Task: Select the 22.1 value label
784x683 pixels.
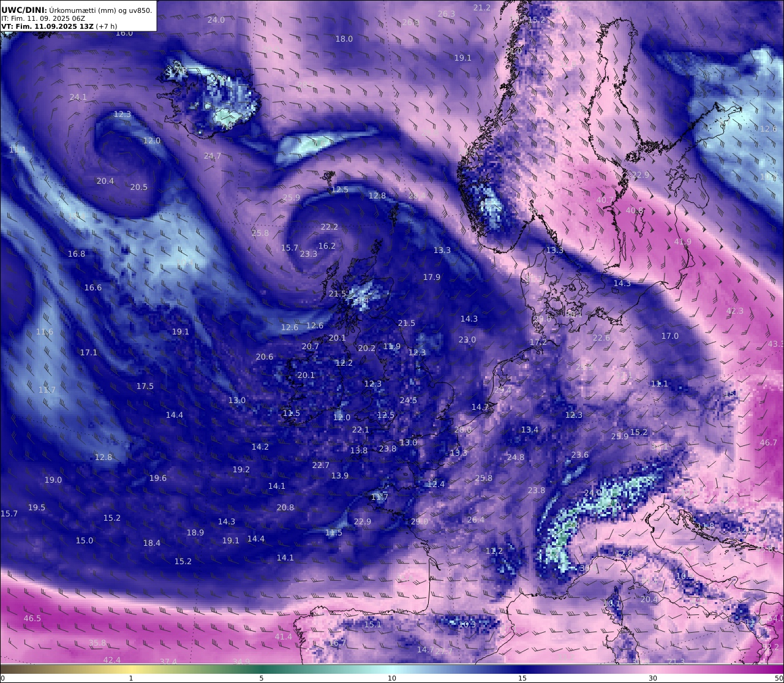Action: coord(361,429)
